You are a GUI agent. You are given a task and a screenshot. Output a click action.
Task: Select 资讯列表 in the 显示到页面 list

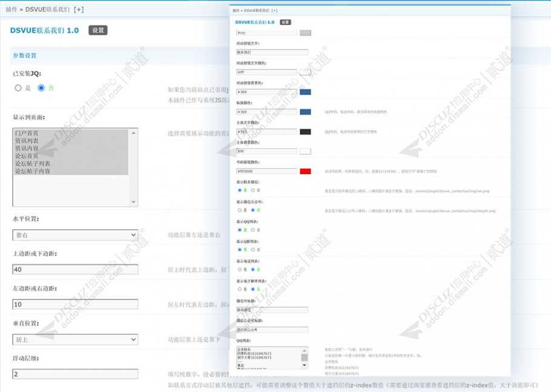tap(71, 141)
